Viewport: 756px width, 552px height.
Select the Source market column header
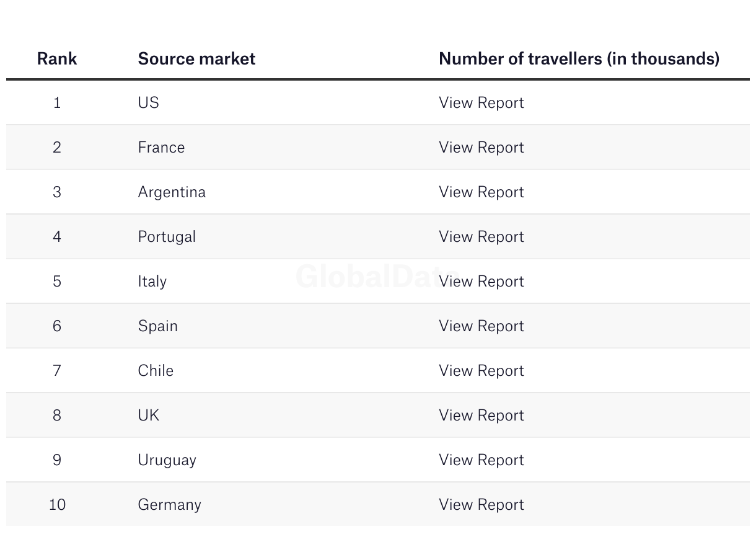click(x=196, y=58)
